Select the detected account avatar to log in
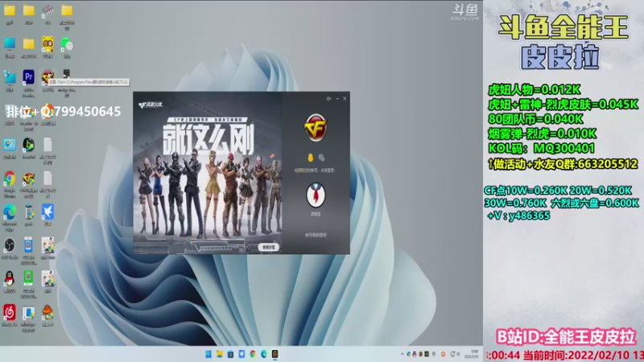 tap(316, 195)
